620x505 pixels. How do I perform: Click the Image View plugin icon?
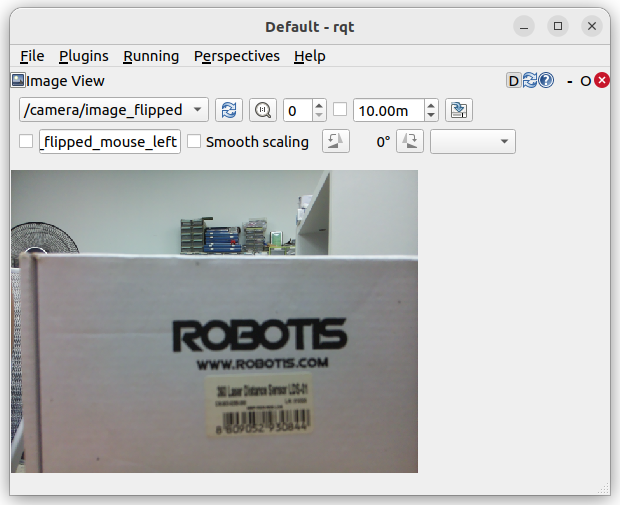[18, 80]
